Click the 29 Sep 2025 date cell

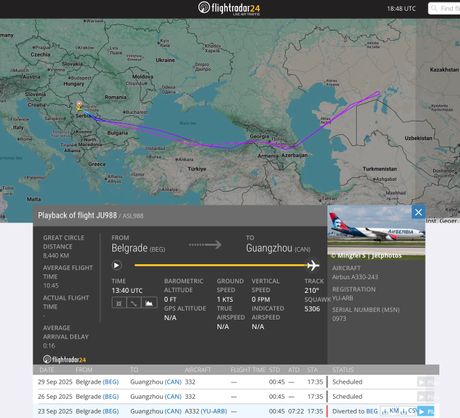tap(55, 382)
